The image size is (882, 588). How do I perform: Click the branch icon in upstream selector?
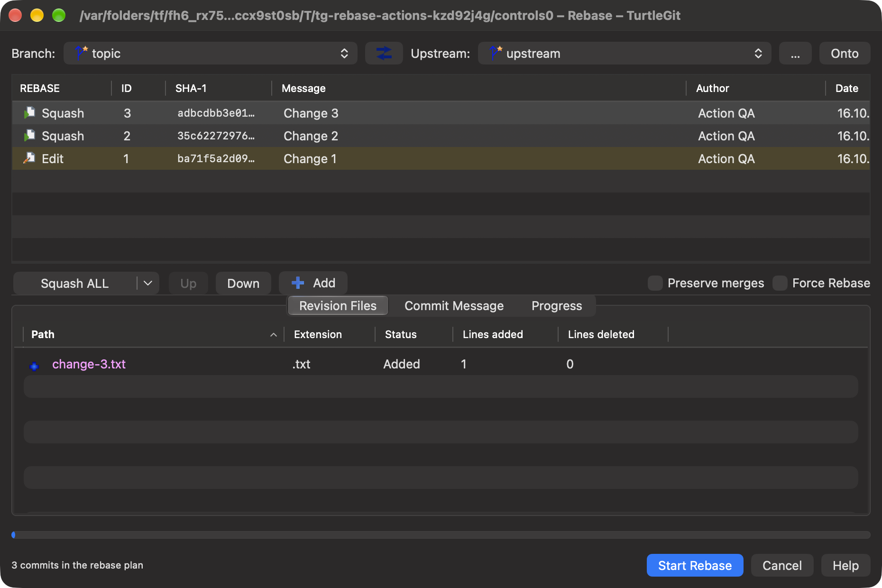pyautogui.click(x=496, y=53)
